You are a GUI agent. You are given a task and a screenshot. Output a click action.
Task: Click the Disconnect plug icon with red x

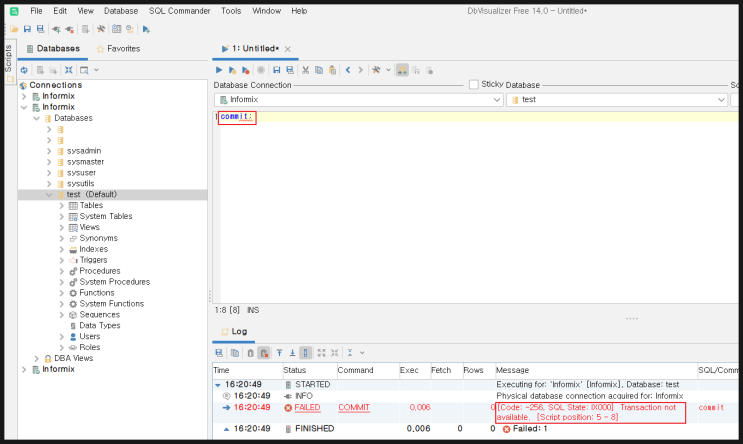(x=70, y=29)
